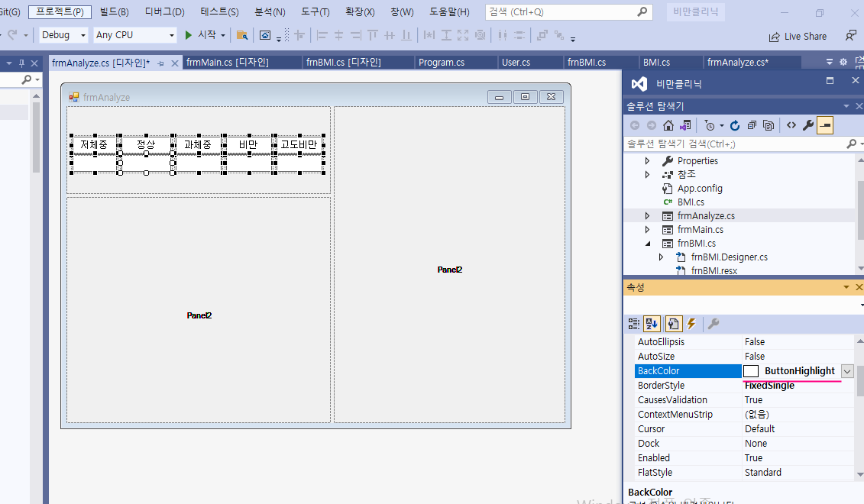Expand the frmAnalyze.cs tree node
This screenshot has width=864, height=504.
648,216
